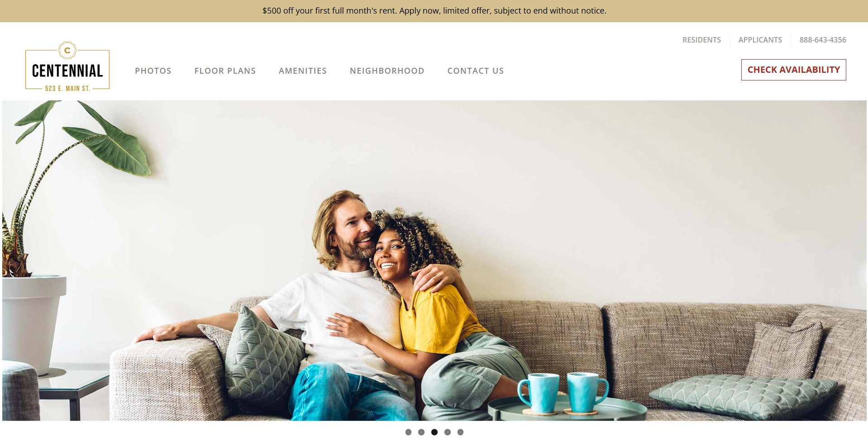Click the 888-643-4356 phone number
Viewport: 868px width, 444px height.
(823, 40)
